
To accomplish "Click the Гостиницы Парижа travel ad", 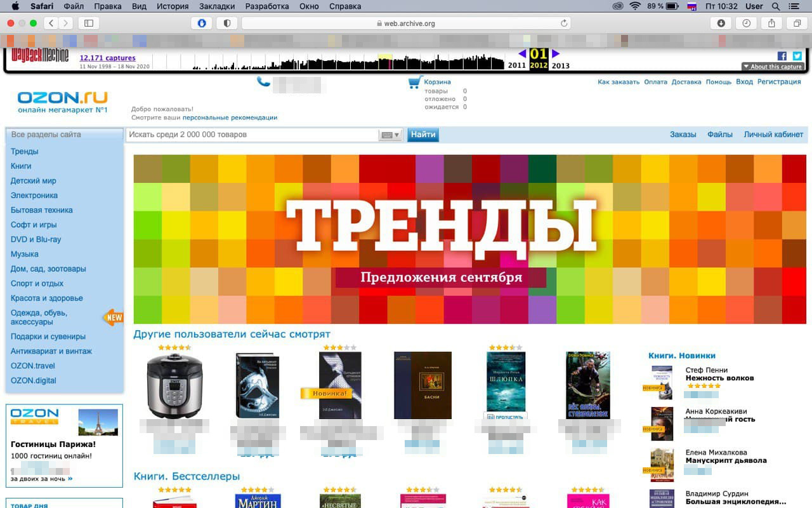I will (x=64, y=446).
